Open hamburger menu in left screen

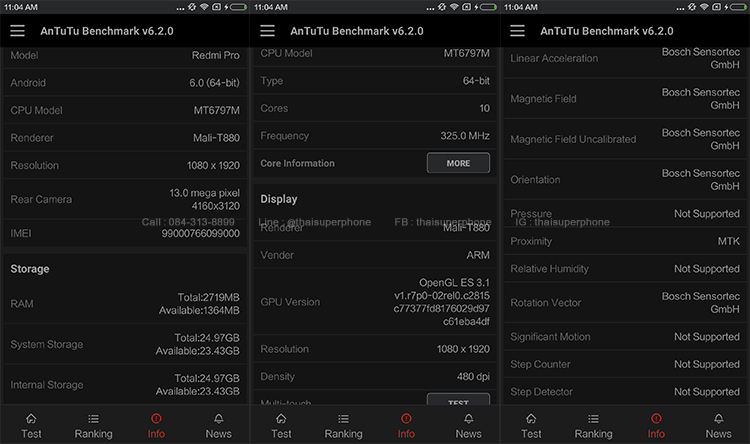pos(18,31)
